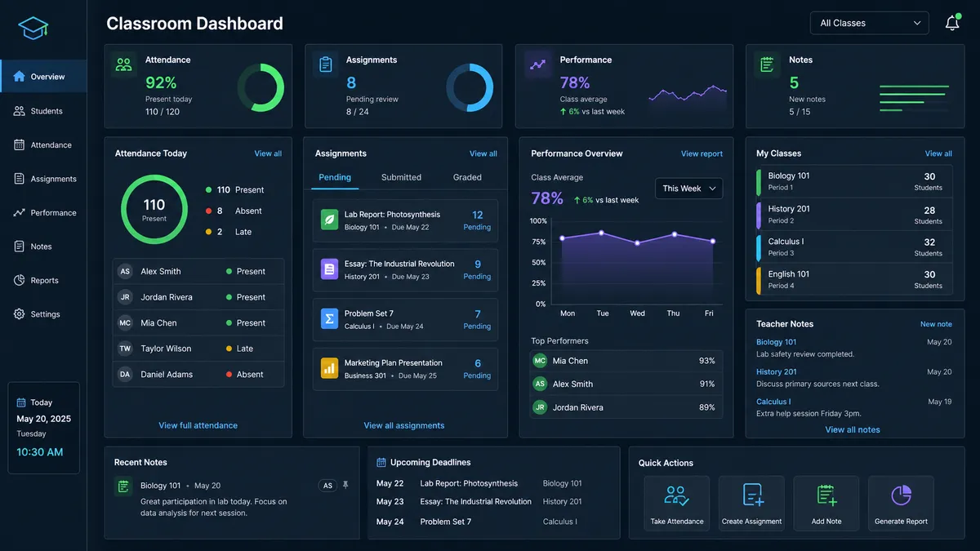Click the 10:30 AM time display
Viewport: 980px width, 551px height.
click(40, 452)
